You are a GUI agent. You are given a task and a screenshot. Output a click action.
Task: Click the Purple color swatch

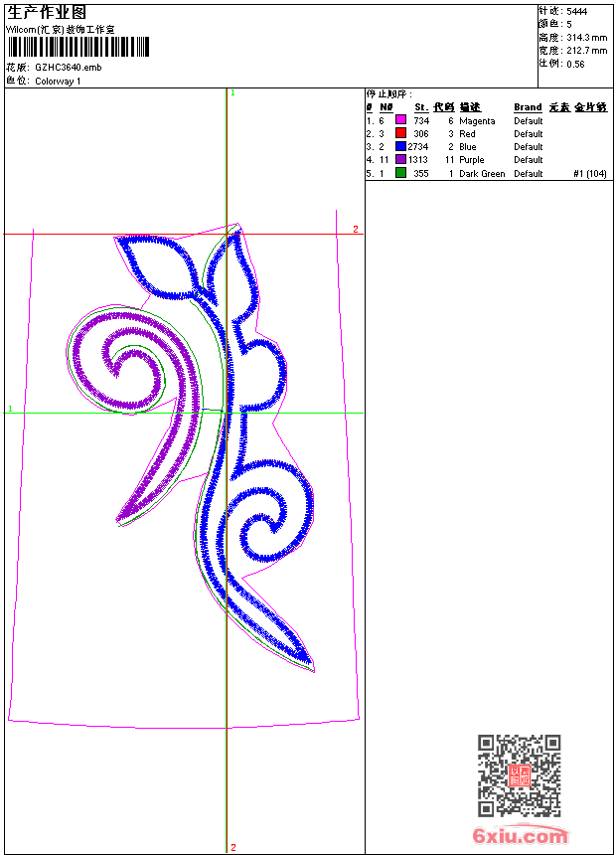[400, 159]
